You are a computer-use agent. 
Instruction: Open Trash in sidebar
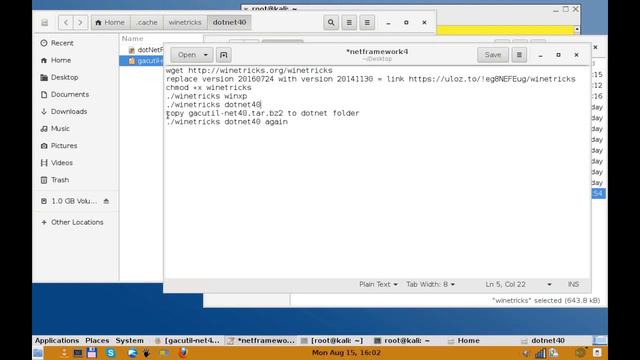[x=60, y=180]
